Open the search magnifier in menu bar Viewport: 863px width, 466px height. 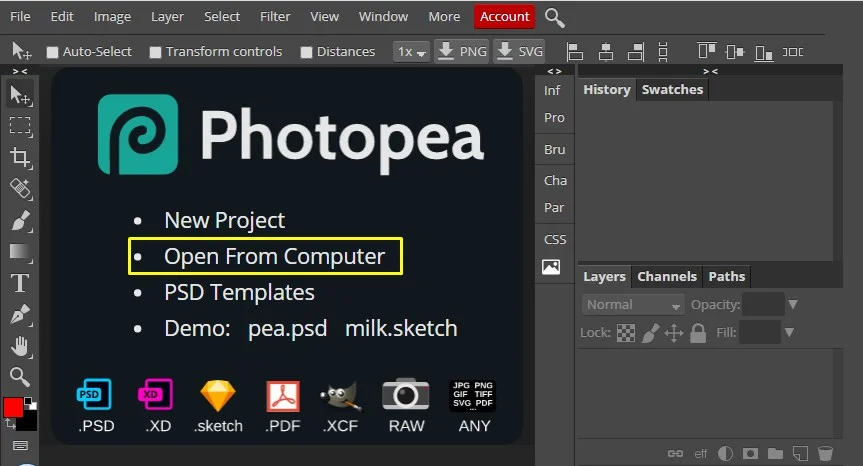554,18
